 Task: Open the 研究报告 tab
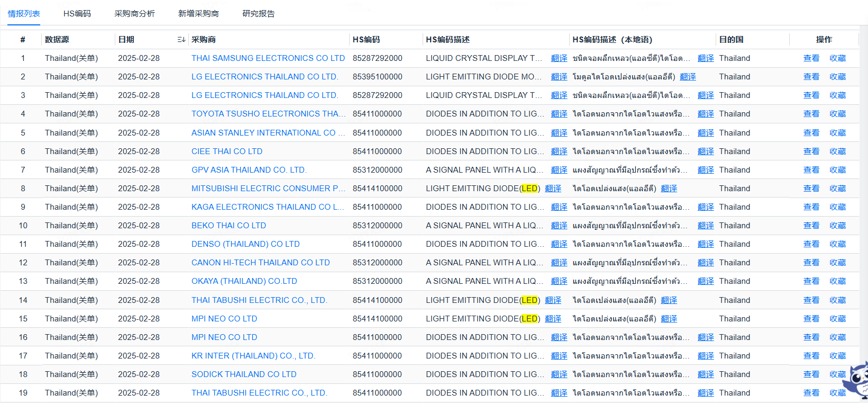click(258, 14)
